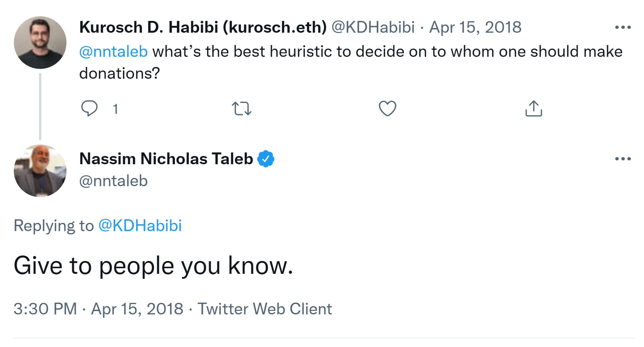The image size is (644, 347).
Task: Click the Nassim Nicholas Taleb name
Action: (166, 159)
